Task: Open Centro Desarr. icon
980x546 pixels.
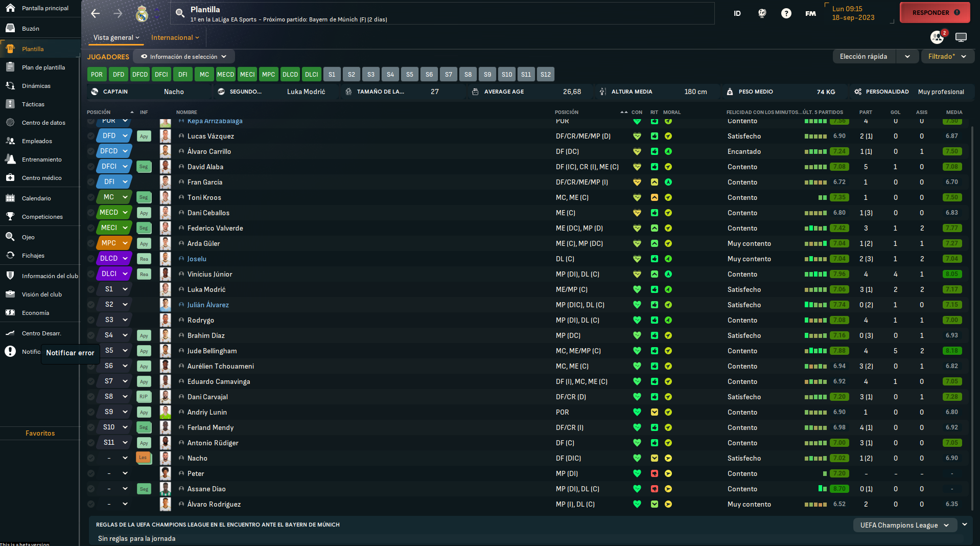Action: 10,333
